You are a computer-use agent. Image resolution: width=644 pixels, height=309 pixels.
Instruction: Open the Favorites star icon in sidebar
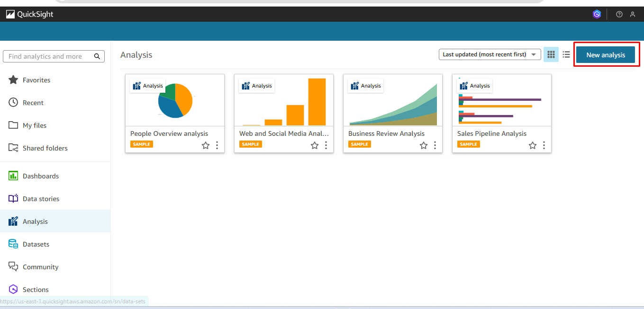coord(13,80)
